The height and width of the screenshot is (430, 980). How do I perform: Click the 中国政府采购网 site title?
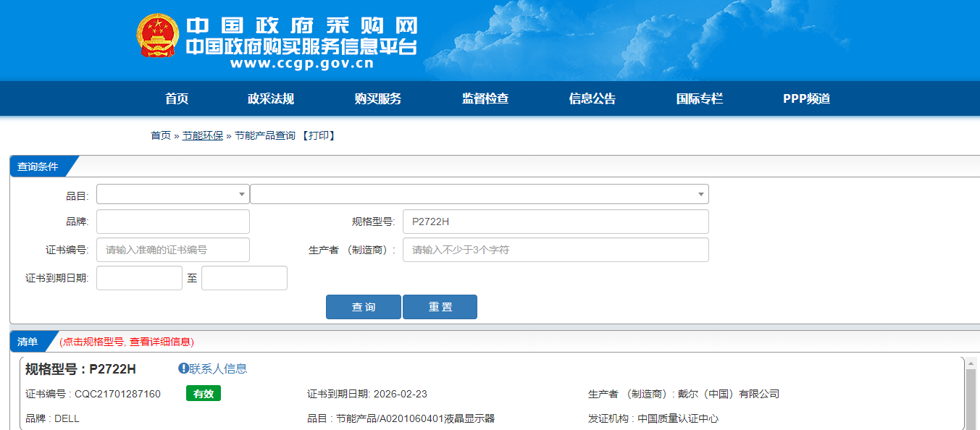point(302,25)
